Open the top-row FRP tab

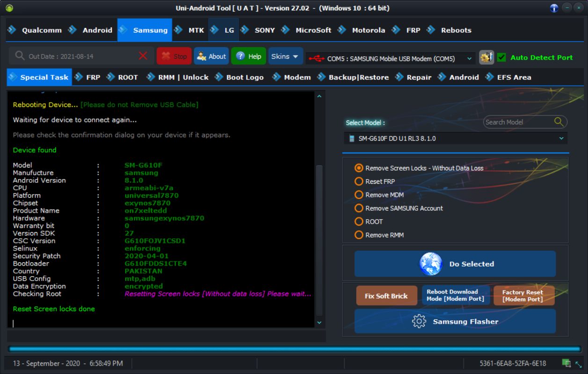pyautogui.click(x=407, y=30)
